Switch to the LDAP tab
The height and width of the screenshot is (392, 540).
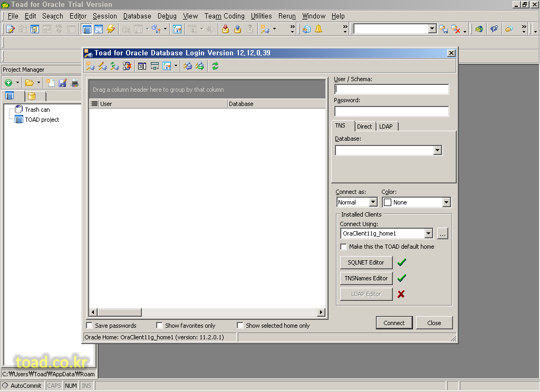coord(386,126)
